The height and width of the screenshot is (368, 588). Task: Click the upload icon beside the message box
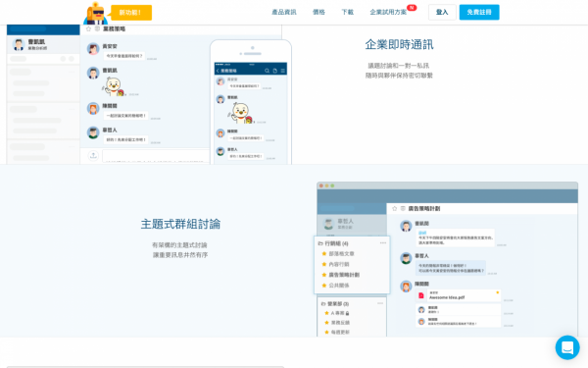(93, 155)
